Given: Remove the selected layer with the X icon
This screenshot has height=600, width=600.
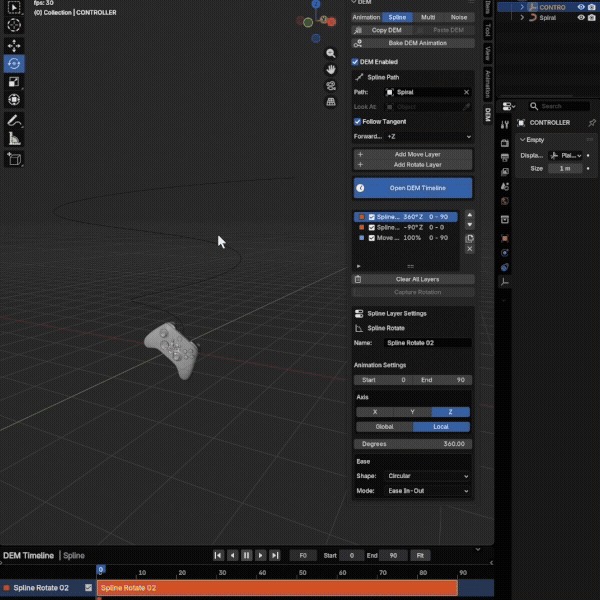Looking at the screenshot, I should 470,249.
